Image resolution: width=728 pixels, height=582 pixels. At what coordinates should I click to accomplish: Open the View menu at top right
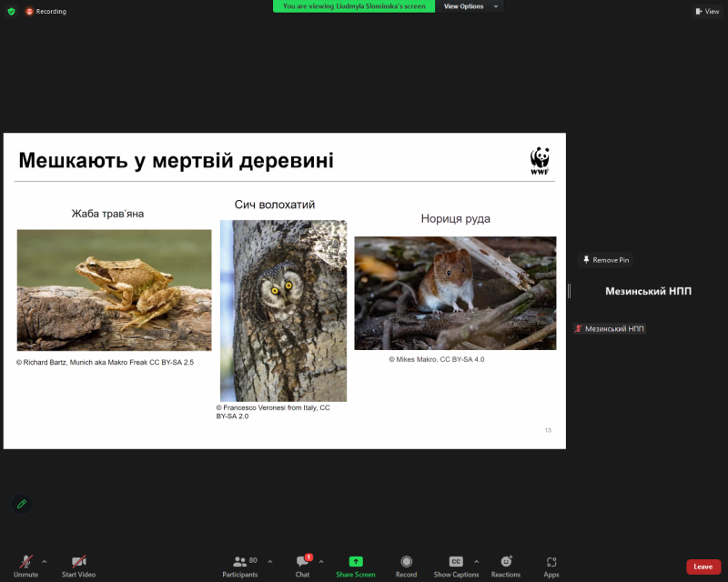[706, 11]
